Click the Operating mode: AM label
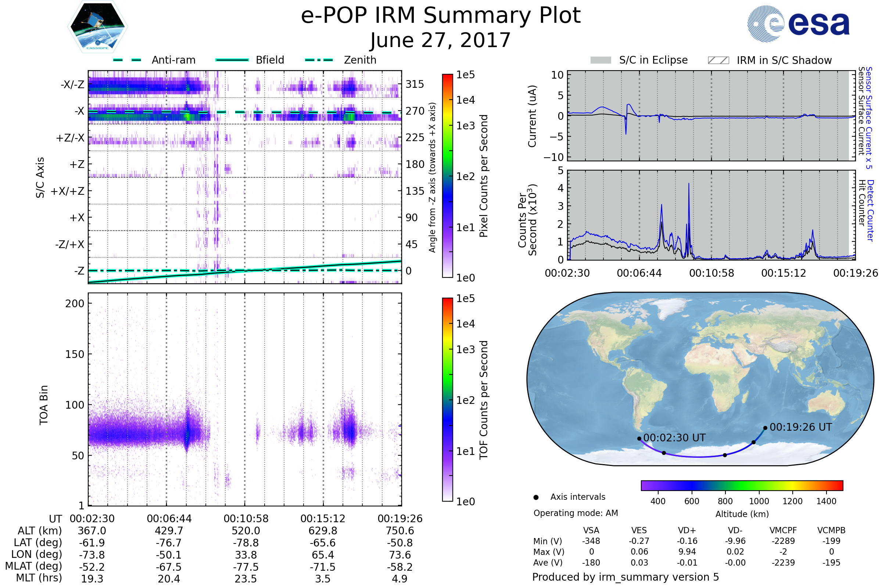 pos(576,513)
